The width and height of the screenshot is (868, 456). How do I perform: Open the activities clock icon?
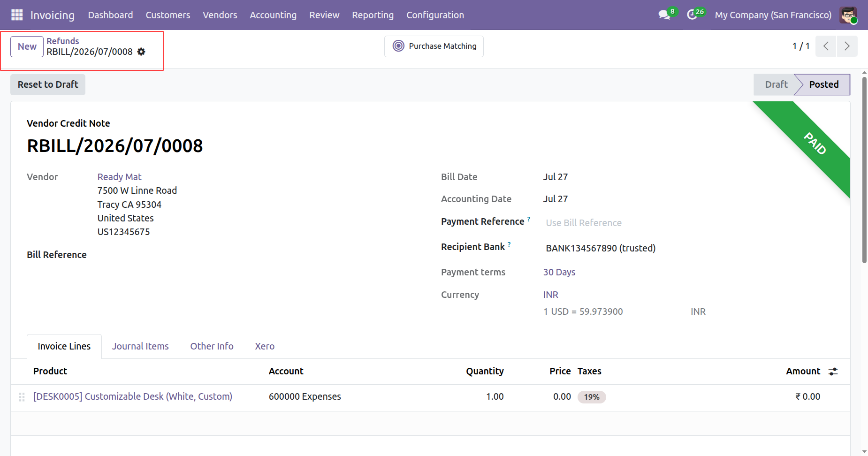692,15
